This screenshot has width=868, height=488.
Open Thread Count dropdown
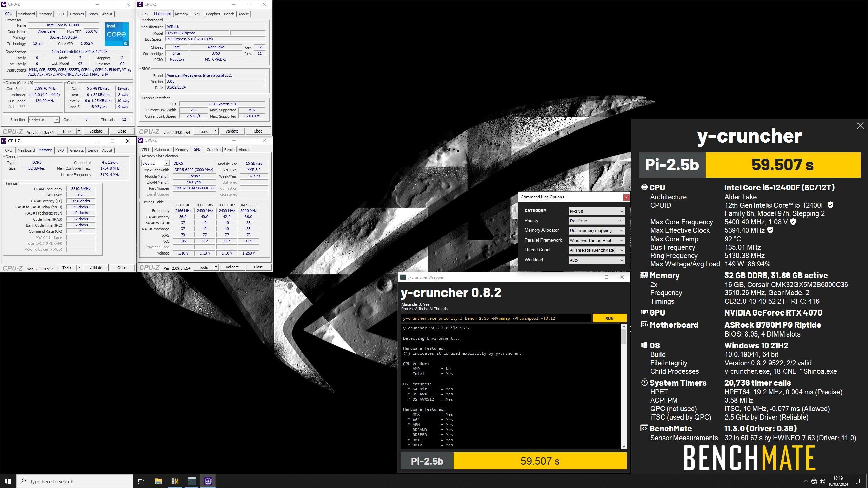tap(596, 250)
